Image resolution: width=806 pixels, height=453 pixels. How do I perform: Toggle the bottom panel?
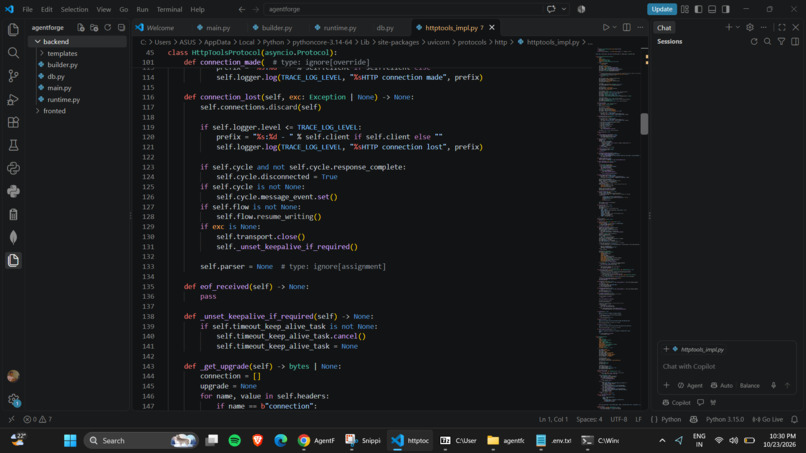tap(712, 9)
